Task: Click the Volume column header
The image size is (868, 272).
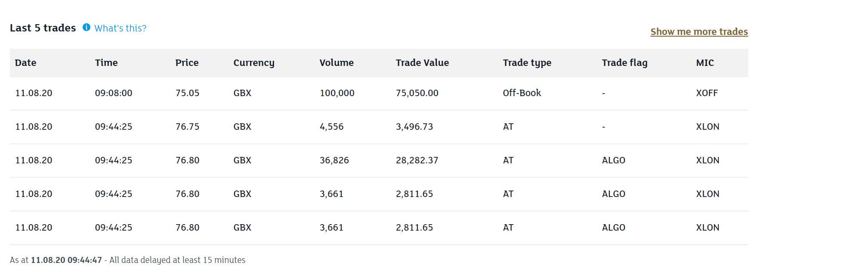Action: click(x=336, y=63)
